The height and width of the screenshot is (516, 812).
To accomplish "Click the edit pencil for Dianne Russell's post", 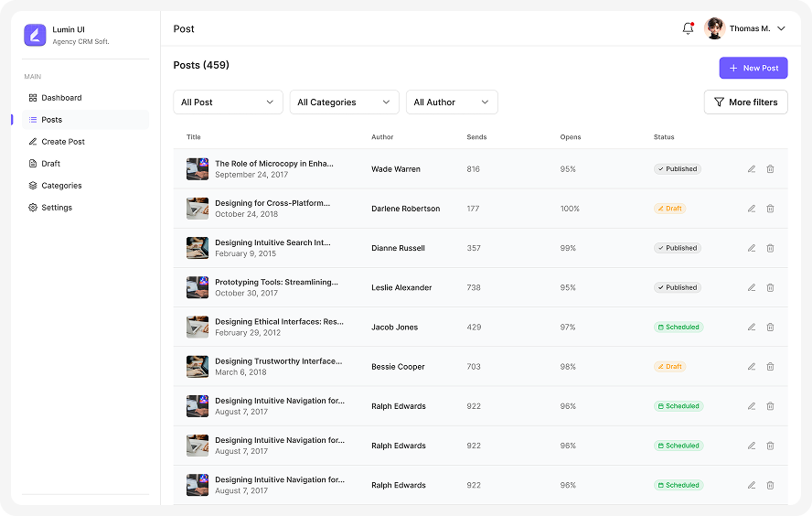I will click(752, 248).
